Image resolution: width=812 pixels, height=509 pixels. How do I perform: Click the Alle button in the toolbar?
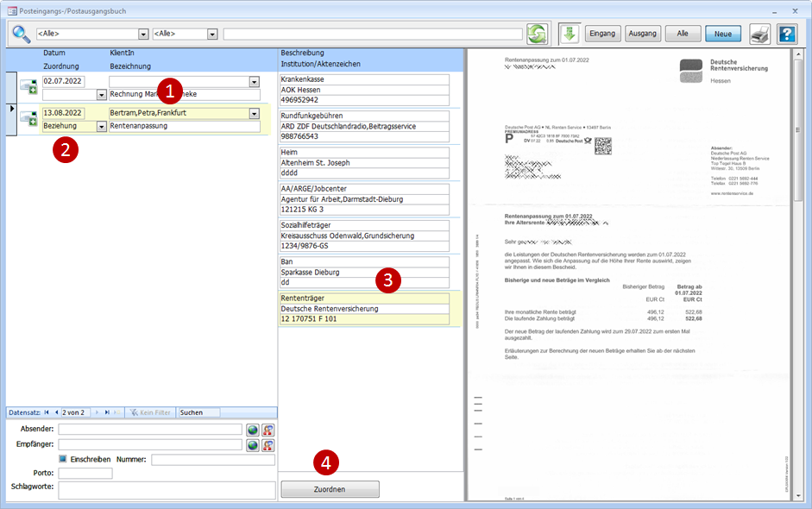(x=683, y=34)
